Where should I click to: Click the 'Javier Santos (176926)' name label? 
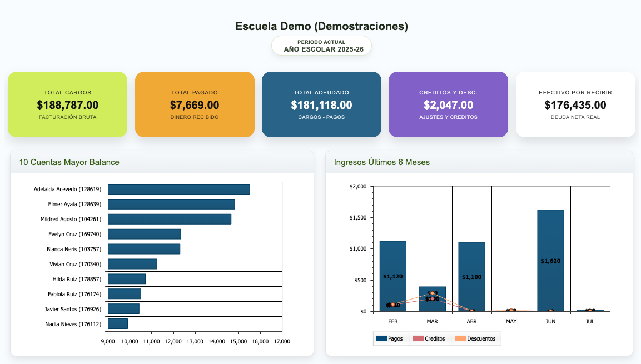point(73,309)
